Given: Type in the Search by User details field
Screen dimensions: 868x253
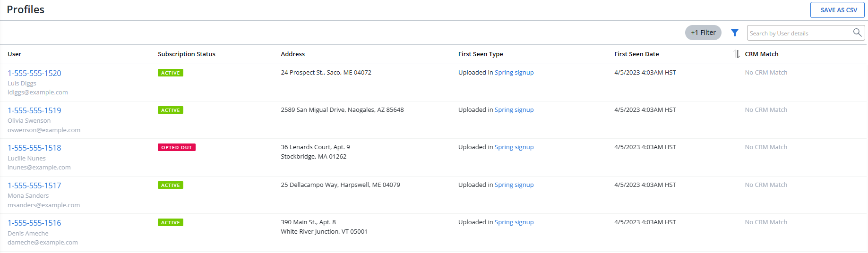Looking at the screenshot, I should click(x=799, y=33).
